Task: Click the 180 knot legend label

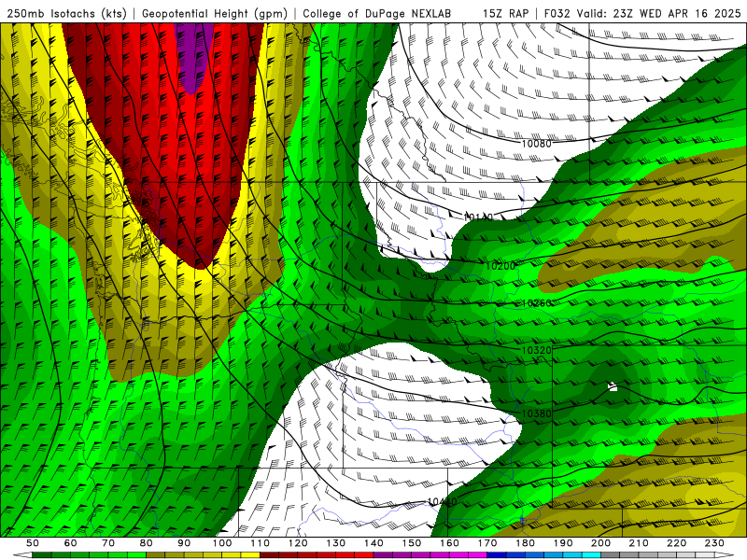Action: [525, 543]
